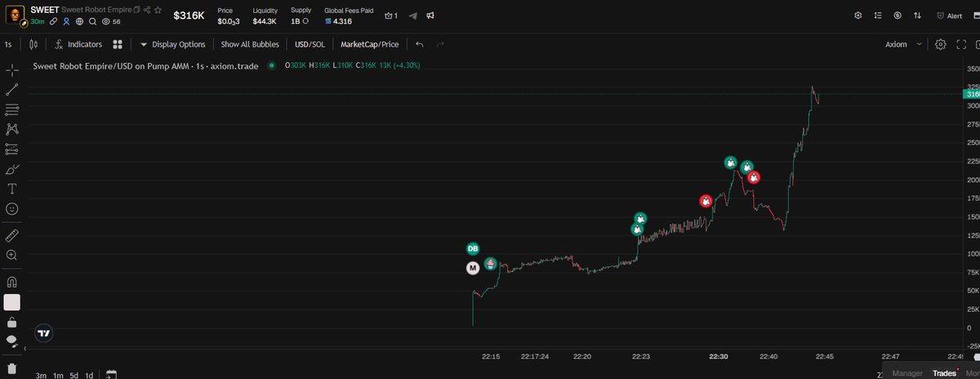The width and height of the screenshot is (980, 379).
Task: Refresh the 1B supply value
Action: pyautogui.click(x=305, y=22)
